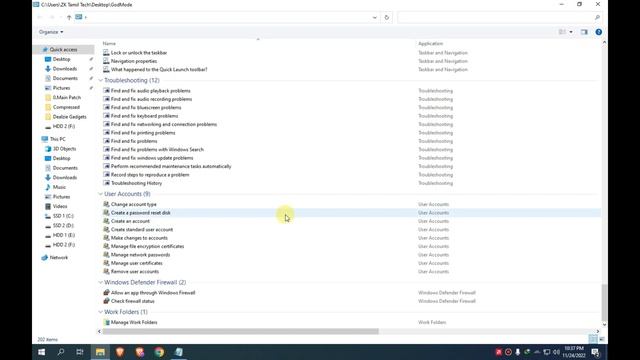Collapse the Troubleshooting group

pos(100,80)
